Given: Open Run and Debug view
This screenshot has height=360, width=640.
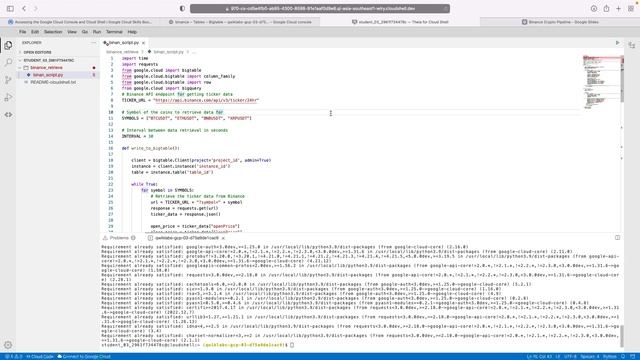Looking at the screenshot, I should click(x=8, y=97).
